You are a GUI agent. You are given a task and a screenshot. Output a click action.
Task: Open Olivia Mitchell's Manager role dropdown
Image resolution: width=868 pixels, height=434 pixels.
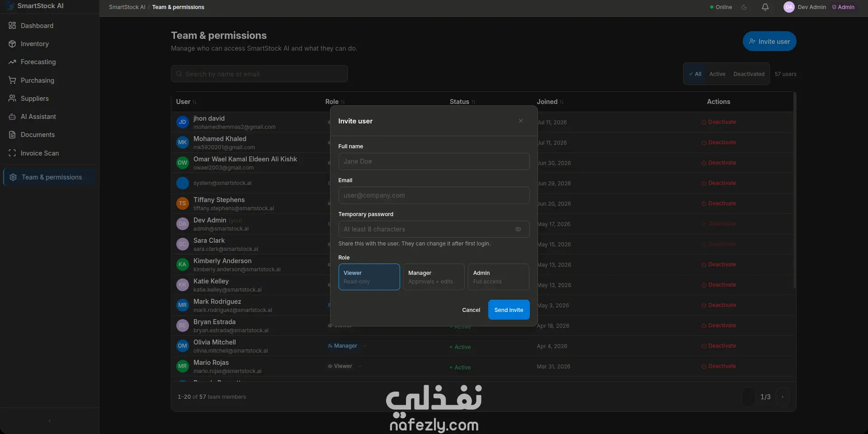coord(347,346)
